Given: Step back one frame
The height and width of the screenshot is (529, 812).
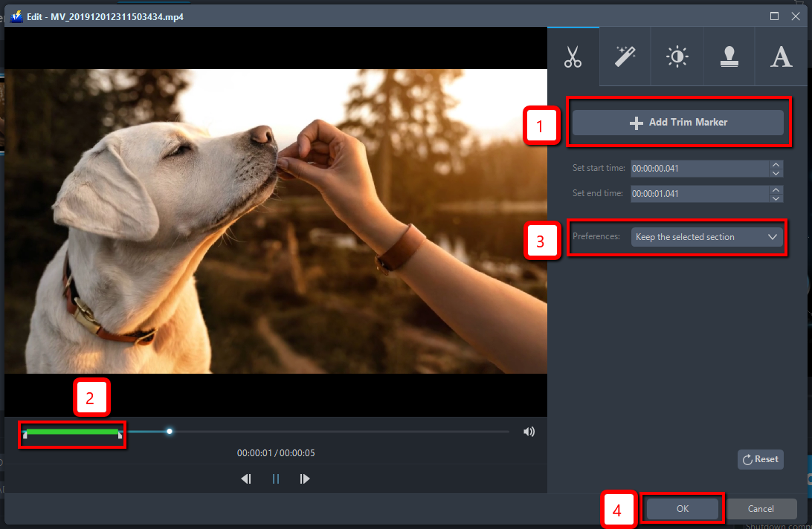Looking at the screenshot, I should tap(246, 478).
